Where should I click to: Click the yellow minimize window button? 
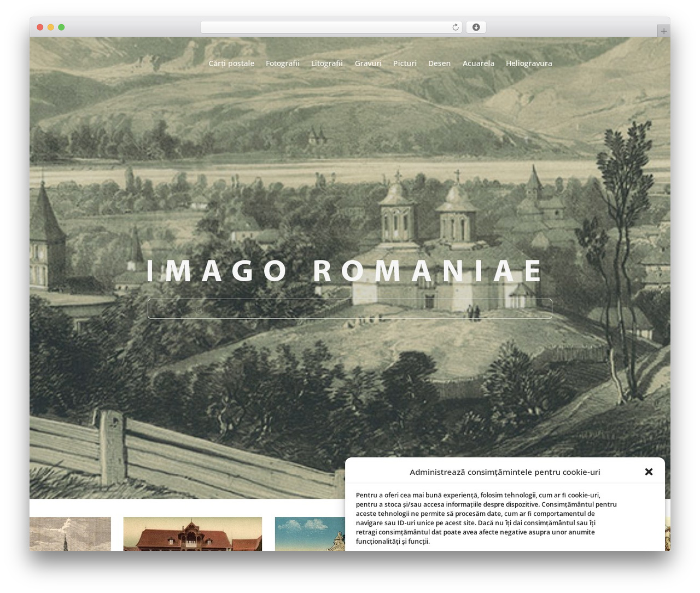click(50, 27)
